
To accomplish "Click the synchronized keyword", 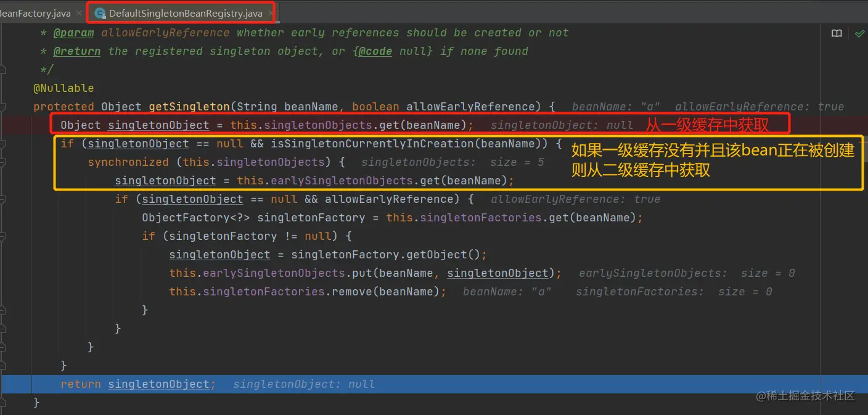I will (128, 162).
